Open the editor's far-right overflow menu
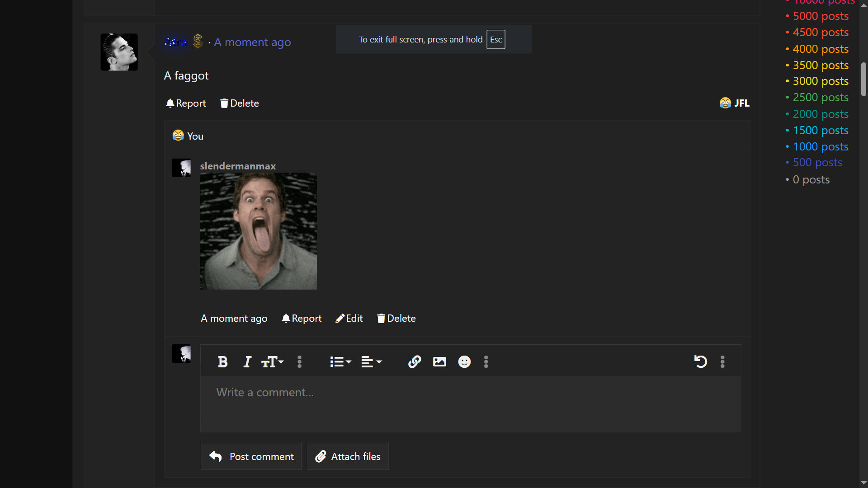Image resolution: width=868 pixels, height=488 pixels. click(x=722, y=362)
